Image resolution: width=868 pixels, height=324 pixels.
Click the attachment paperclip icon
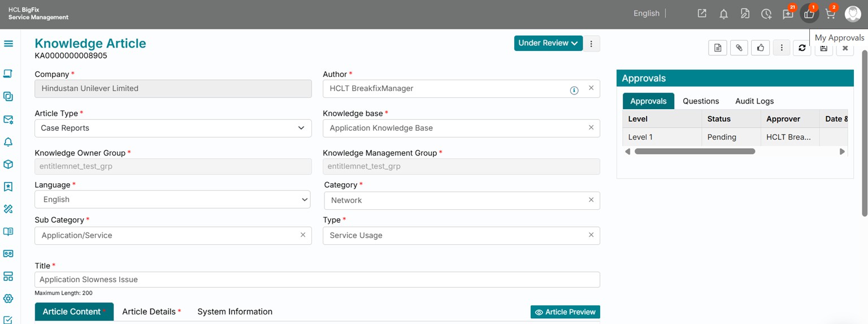(x=739, y=48)
